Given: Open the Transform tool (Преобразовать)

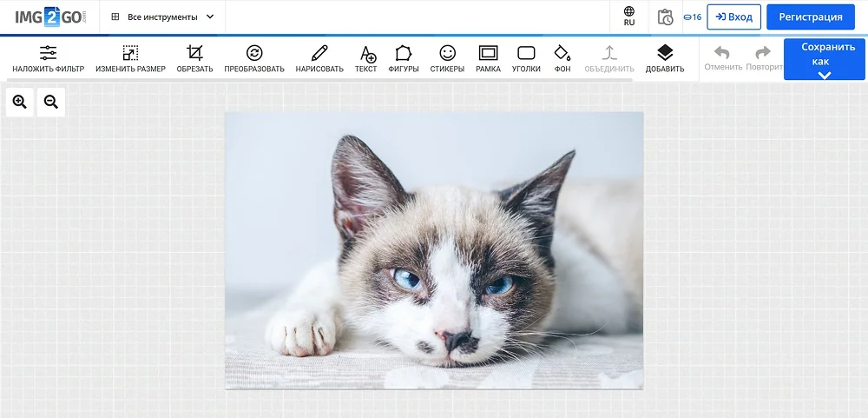Looking at the screenshot, I should tap(254, 58).
